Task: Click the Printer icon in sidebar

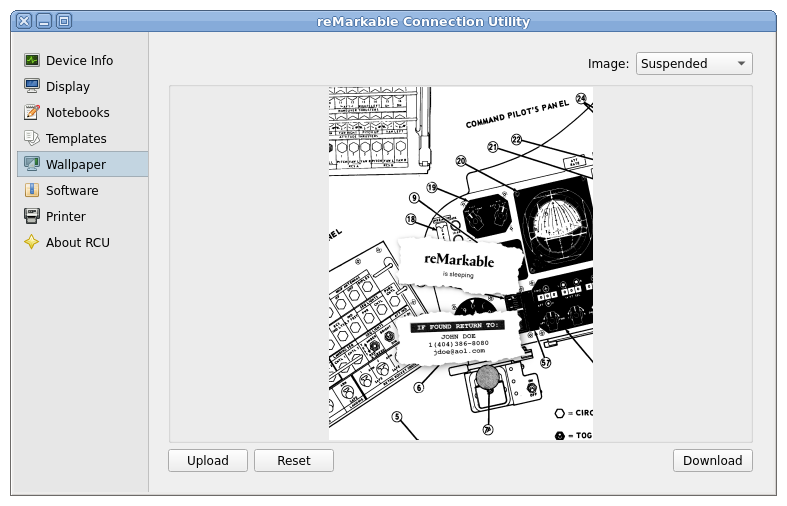Action: (32, 216)
